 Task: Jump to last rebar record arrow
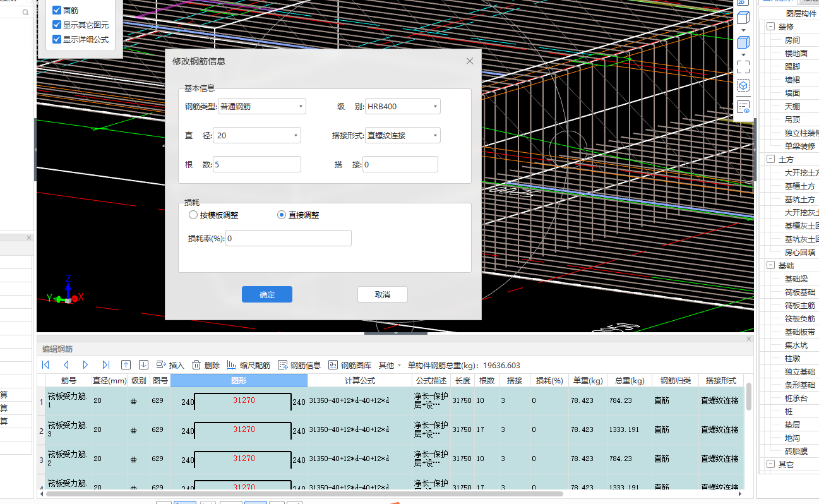(105, 365)
